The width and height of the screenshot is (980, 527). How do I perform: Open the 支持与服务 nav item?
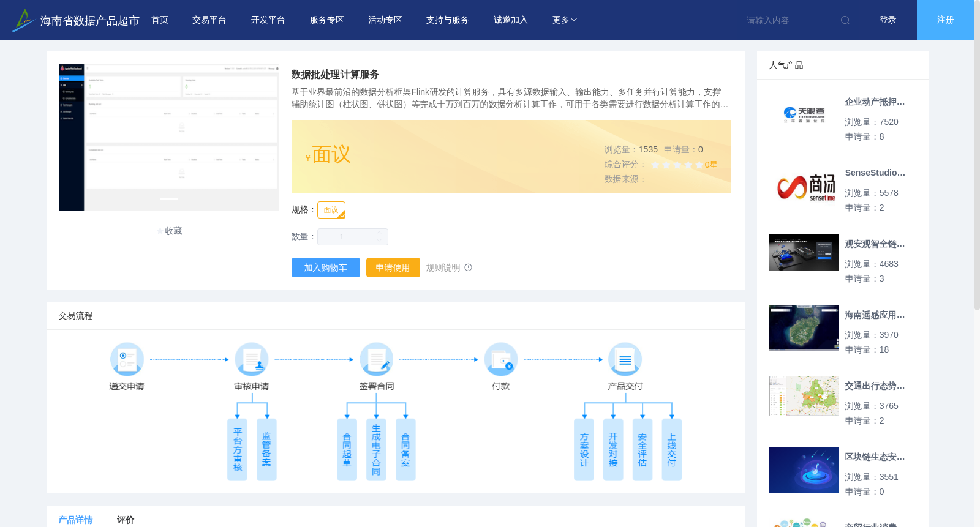[448, 20]
